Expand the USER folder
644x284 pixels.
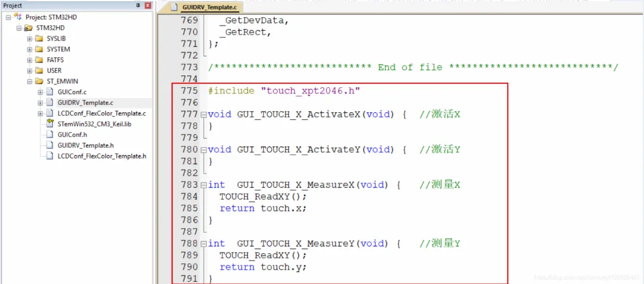pos(30,71)
